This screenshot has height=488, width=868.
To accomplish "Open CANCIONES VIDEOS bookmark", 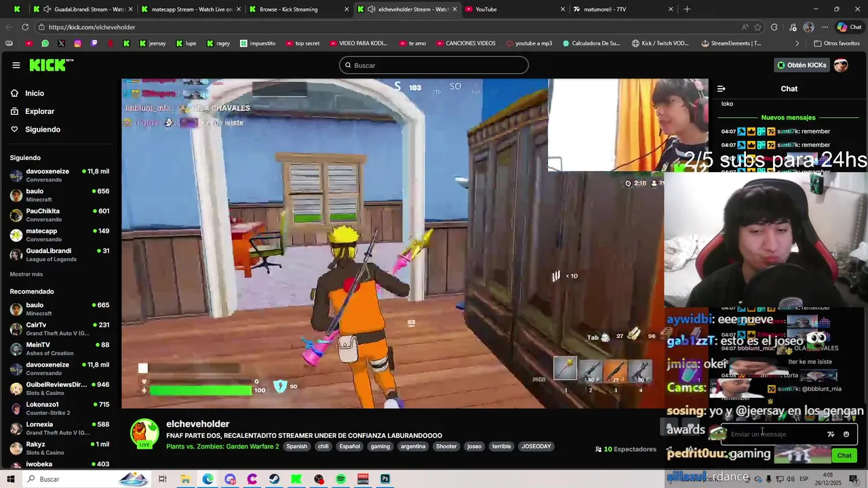I will coord(465,43).
